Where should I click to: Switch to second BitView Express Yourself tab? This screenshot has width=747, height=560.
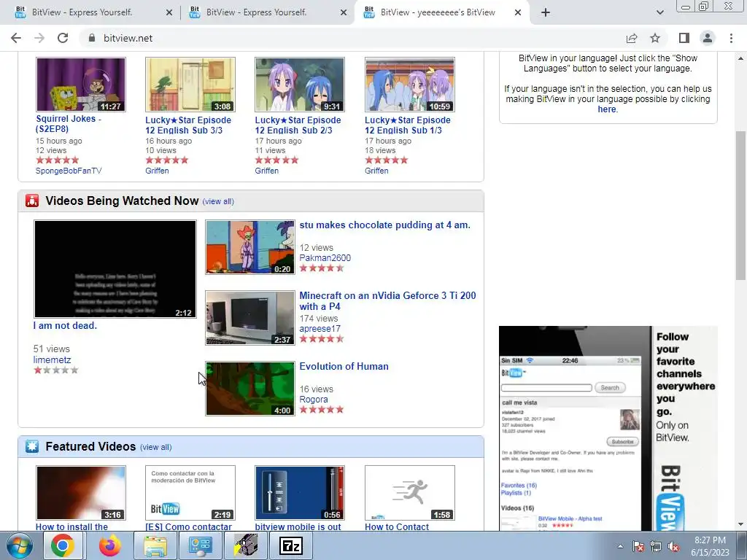click(x=265, y=12)
